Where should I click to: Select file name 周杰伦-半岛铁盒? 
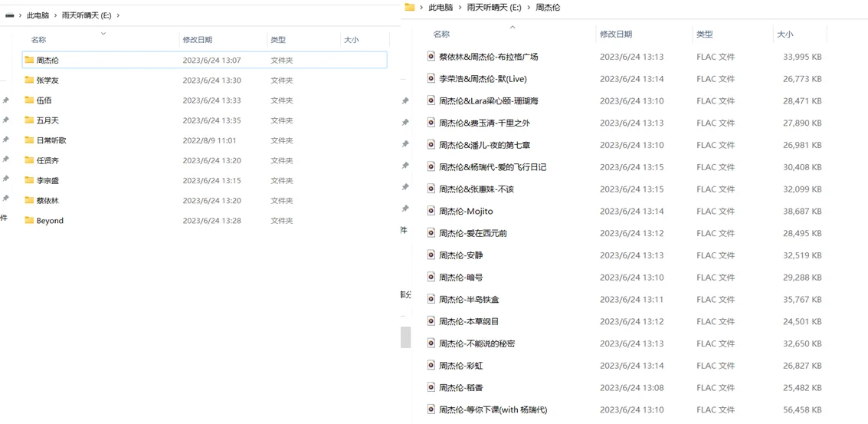470,299
